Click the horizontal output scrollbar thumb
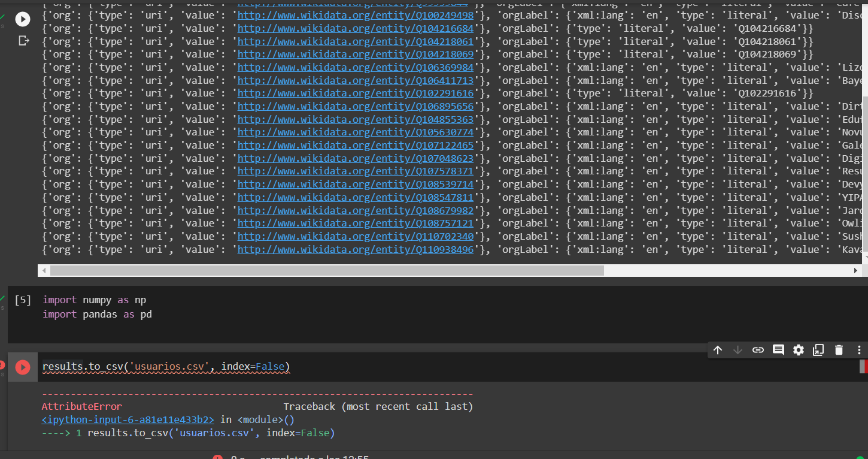This screenshot has width=868, height=459. 327,271
